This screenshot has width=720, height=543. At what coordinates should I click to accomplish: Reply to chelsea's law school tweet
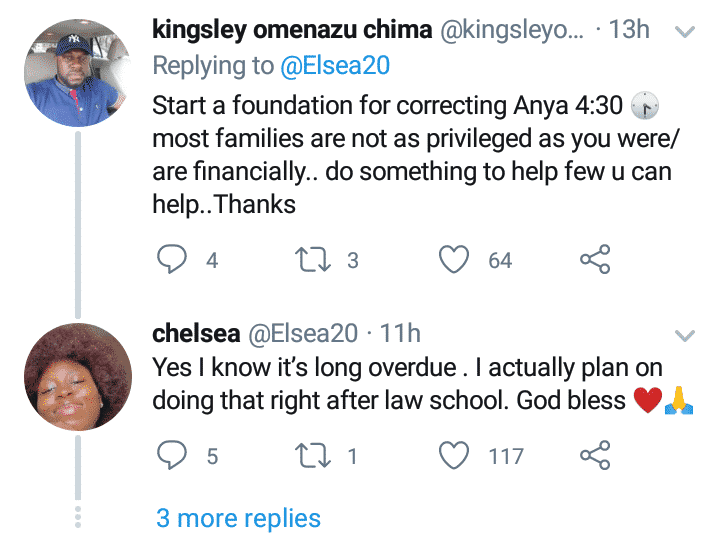(175, 456)
